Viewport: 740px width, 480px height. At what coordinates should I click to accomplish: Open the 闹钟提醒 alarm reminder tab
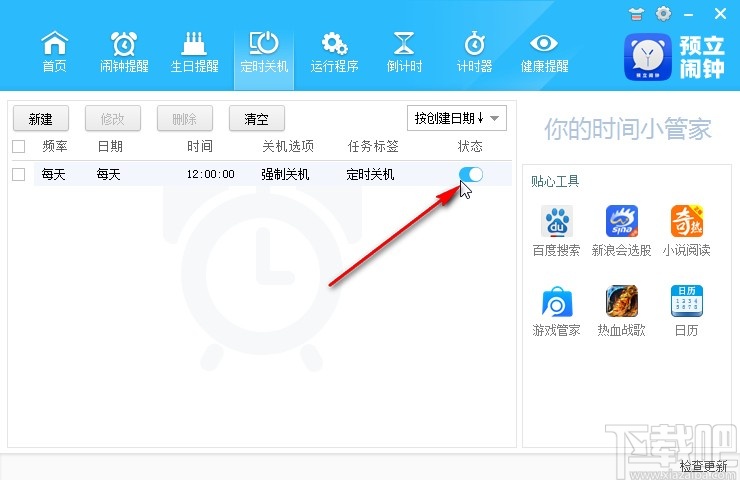click(124, 52)
